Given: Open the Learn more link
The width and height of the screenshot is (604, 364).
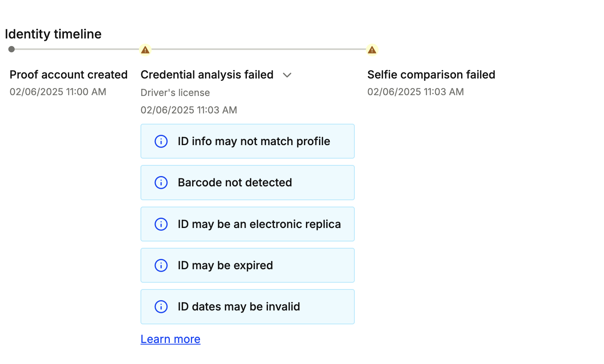Looking at the screenshot, I should [x=170, y=339].
